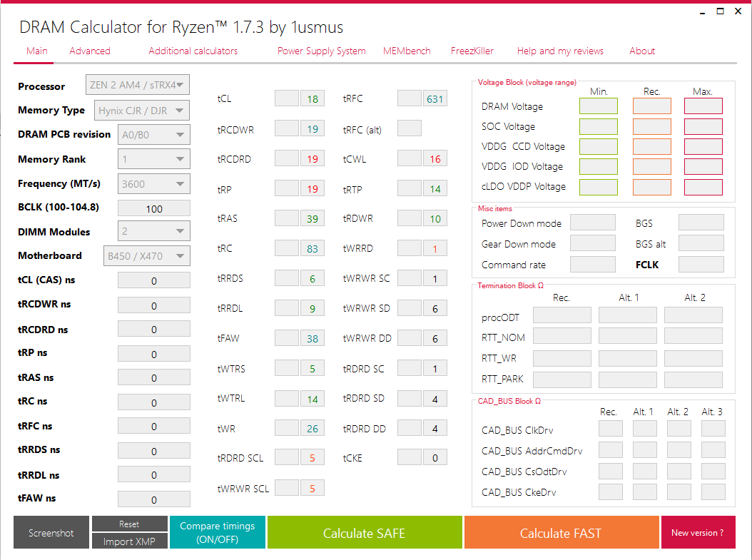Click the BCLK input field

coord(154,208)
